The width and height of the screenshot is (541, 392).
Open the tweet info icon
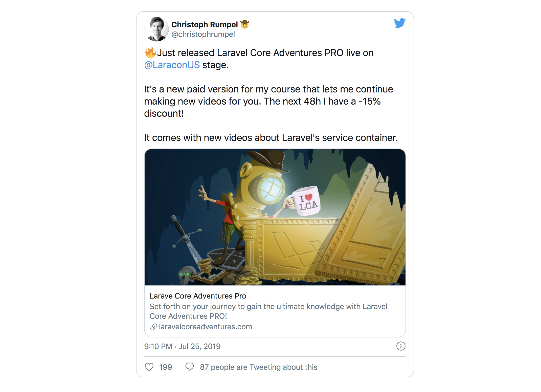point(401,346)
